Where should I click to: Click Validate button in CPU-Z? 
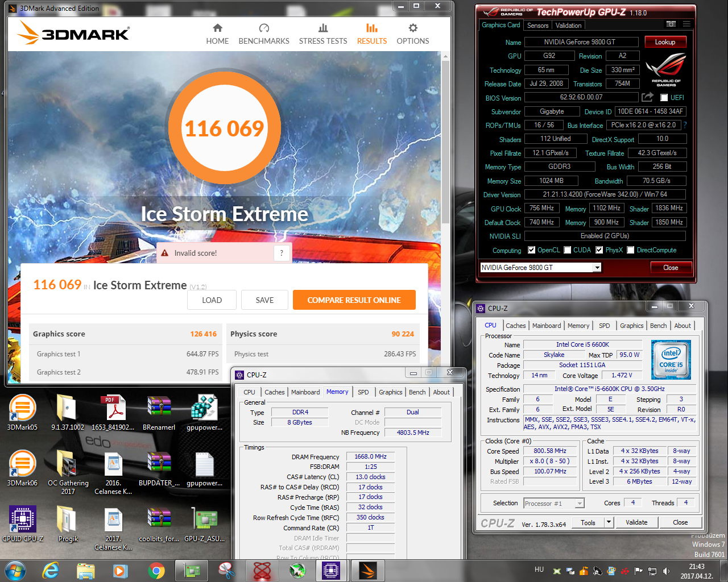pyautogui.click(x=636, y=522)
